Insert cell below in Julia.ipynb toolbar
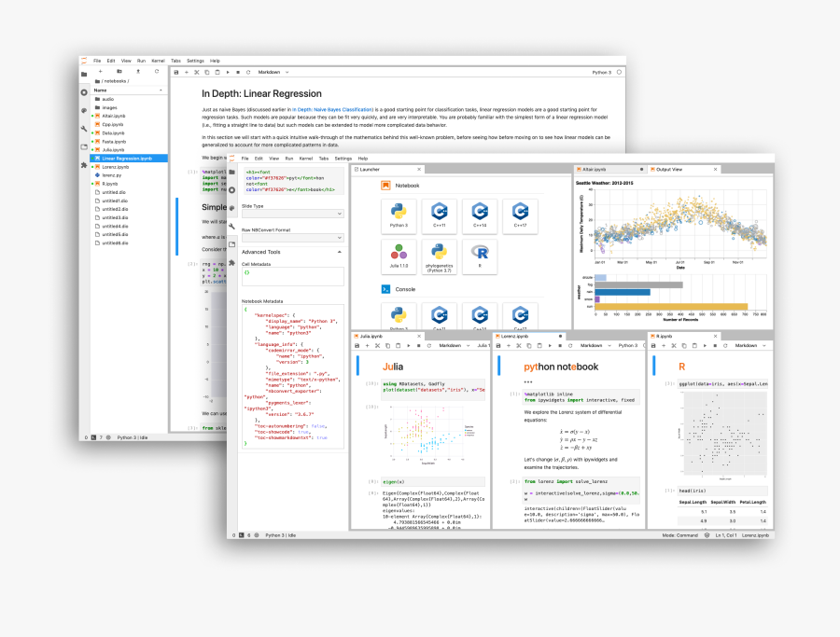This screenshot has width=840, height=637. click(368, 346)
